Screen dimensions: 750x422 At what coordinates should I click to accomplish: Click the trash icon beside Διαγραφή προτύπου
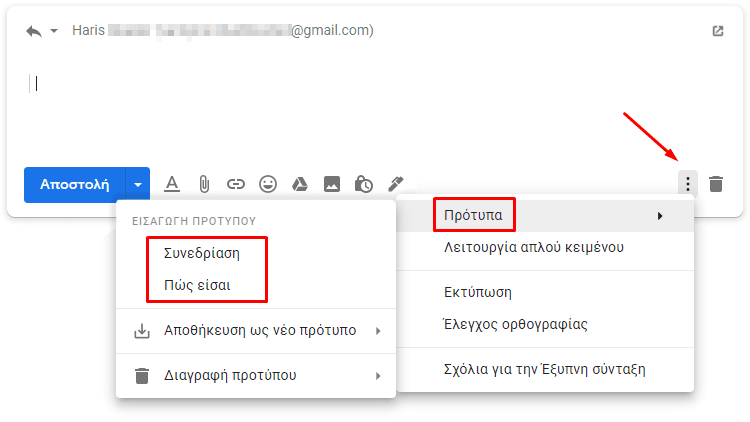(142, 376)
